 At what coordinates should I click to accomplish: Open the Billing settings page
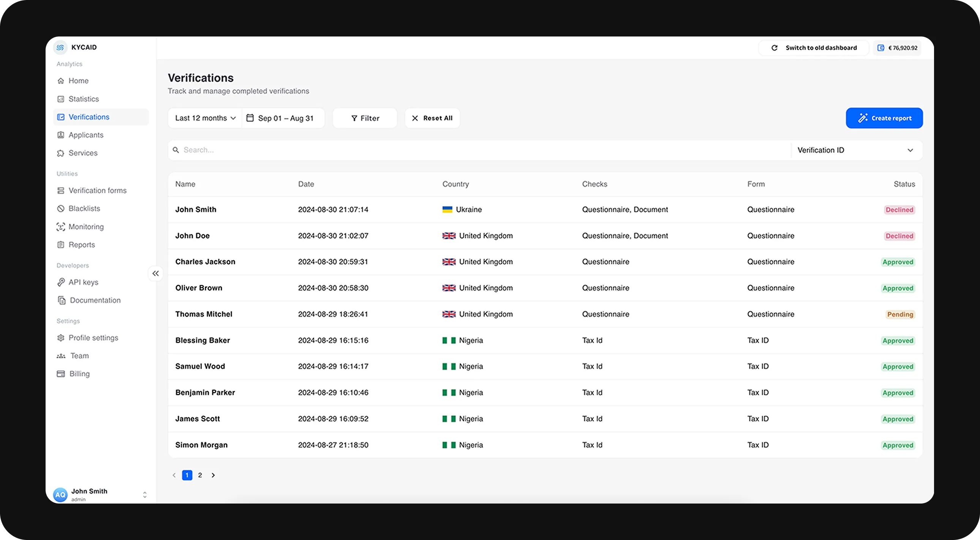pyautogui.click(x=79, y=374)
